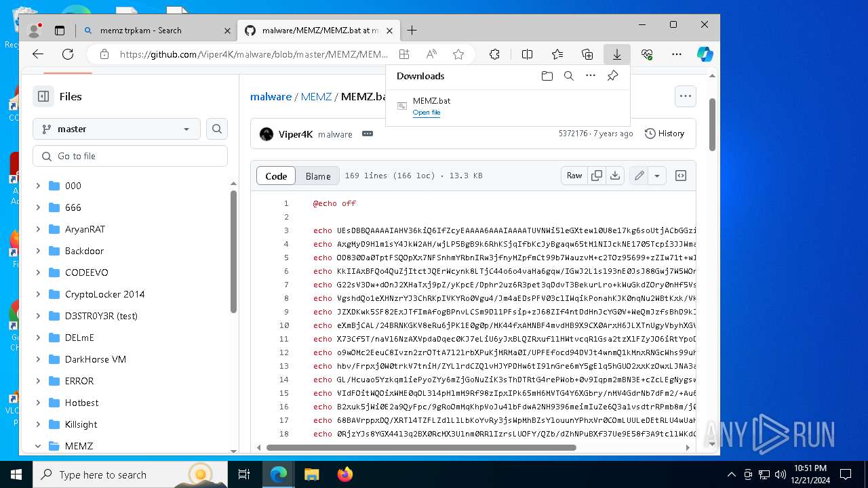Copy raw file contents icon
The image size is (868, 488).
[x=597, y=176]
